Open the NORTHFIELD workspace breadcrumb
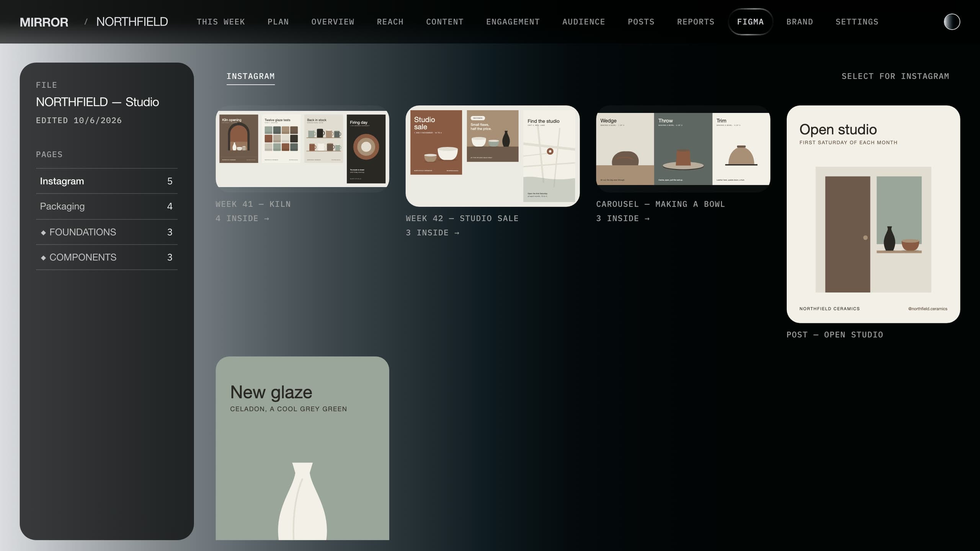Viewport: 980px width, 551px height. [x=132, y=22]
